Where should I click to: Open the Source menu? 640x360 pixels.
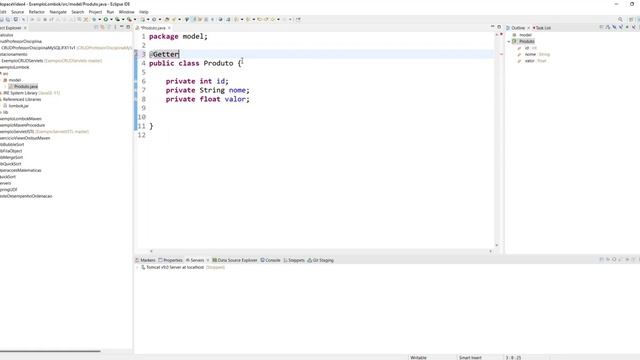click(17, 12)
